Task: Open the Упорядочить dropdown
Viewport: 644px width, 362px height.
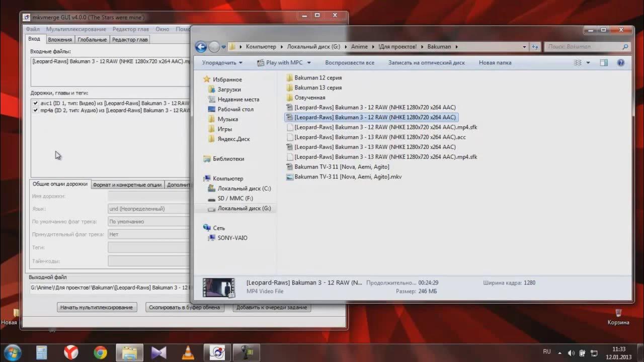Action: click(x=222, y=63)
